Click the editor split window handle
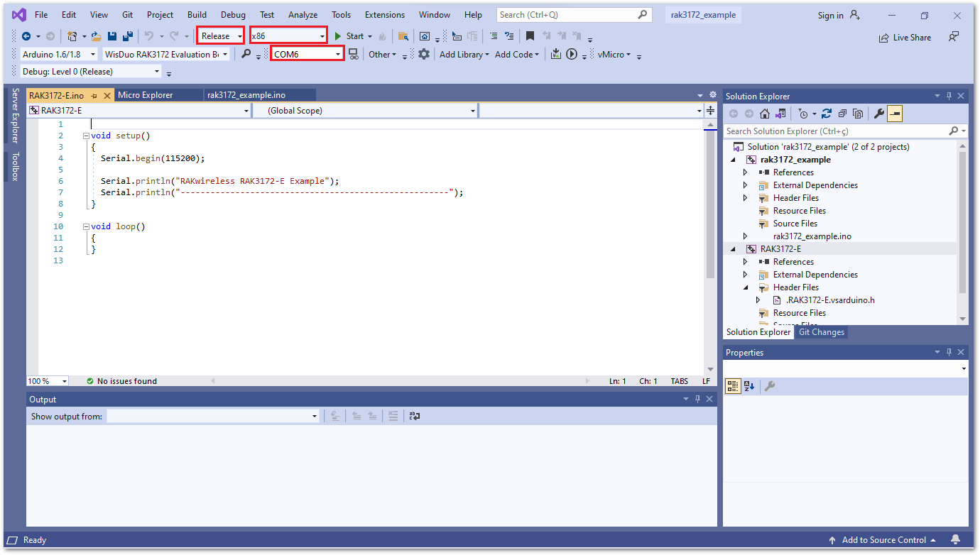This screenshot has height=555, width=980. 710,111
